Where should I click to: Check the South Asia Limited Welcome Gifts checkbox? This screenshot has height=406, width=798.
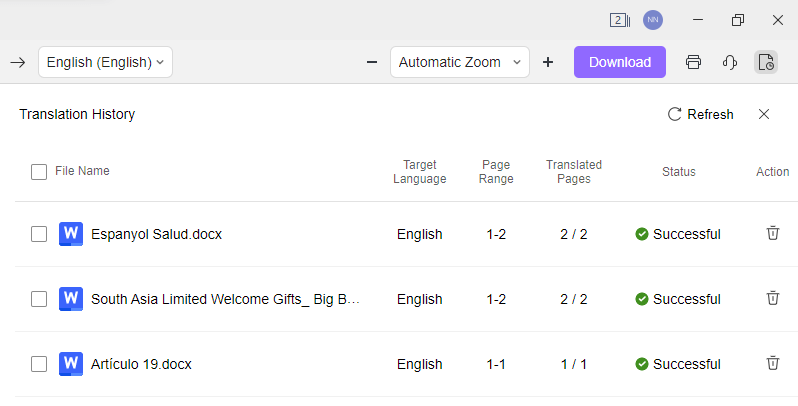(39, 299)
